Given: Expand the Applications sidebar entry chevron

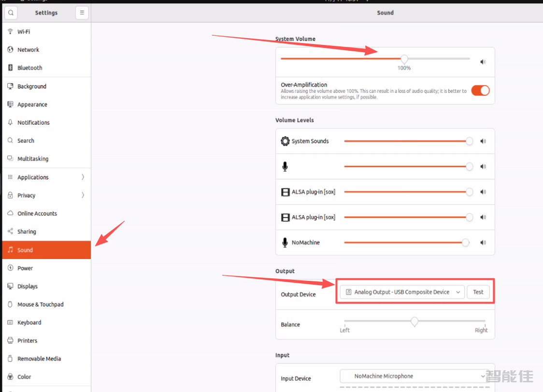Looking at the screenshot, I should pyautogui.click(x=83, y=177).
